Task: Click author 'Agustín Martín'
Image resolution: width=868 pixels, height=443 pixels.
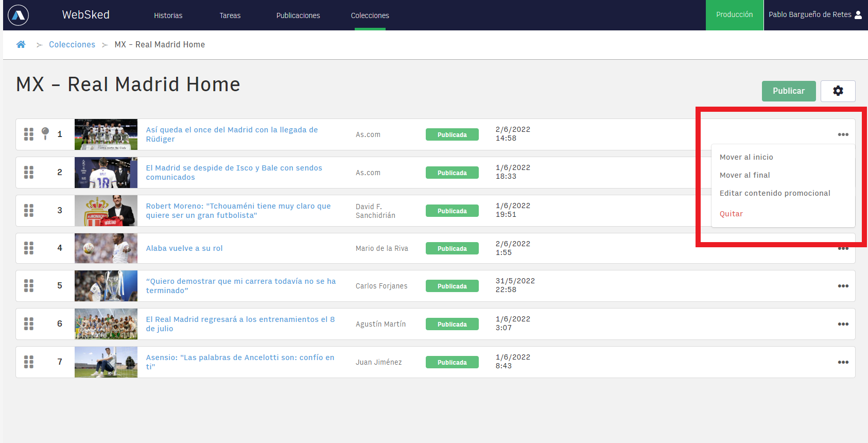Action: [x=380, y=324]
